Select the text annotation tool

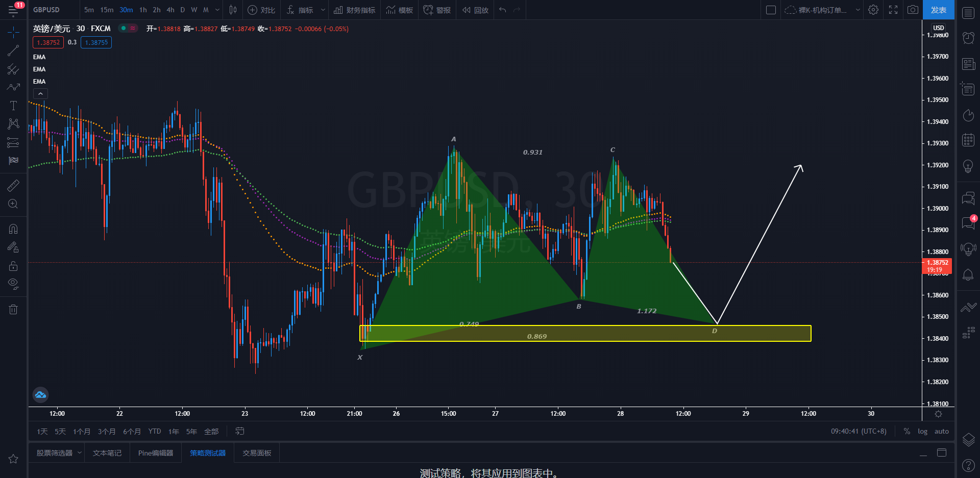click(13, 106)
